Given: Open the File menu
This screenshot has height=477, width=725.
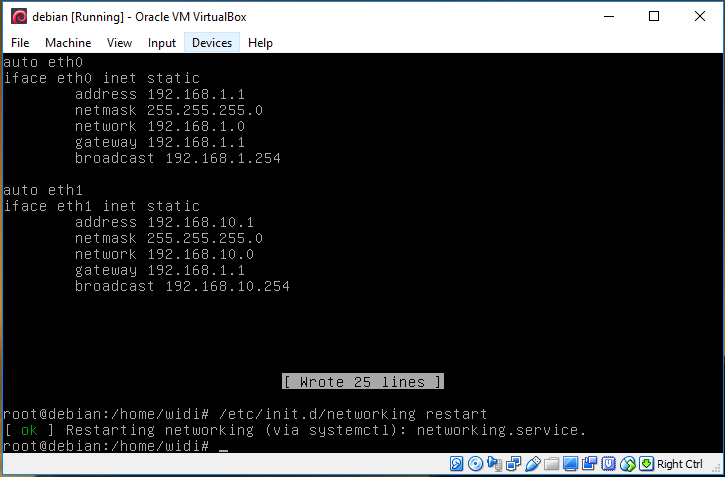Looking at the screenshot, I should [x=20, y=43].
